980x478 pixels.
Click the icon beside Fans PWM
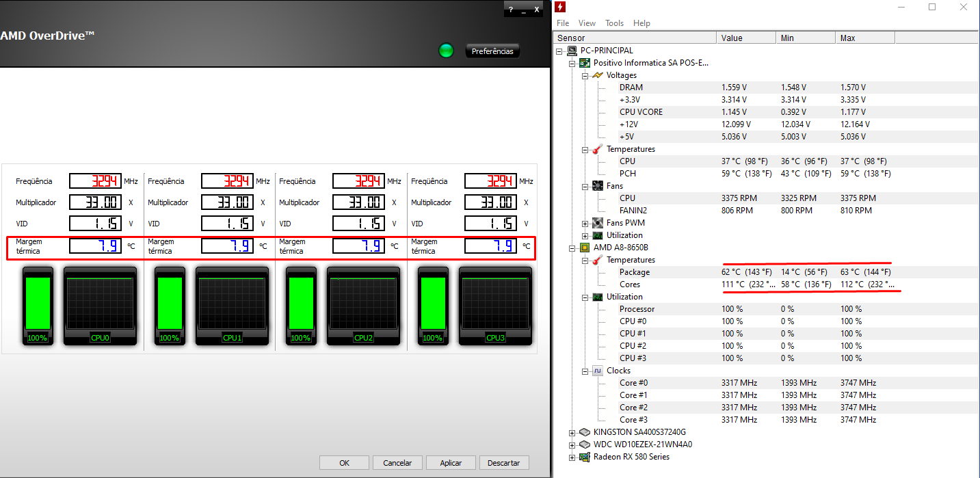[x=598, y=223]
